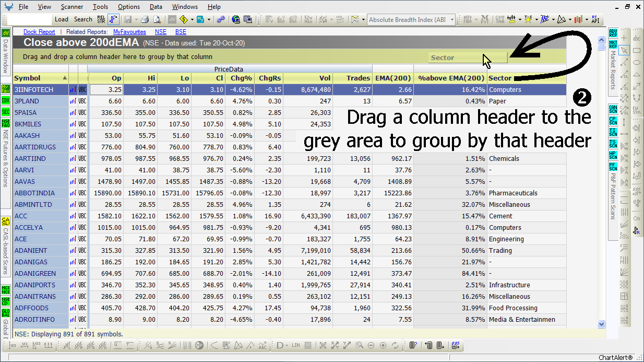The height and width of the screenshot is (362, 644).
Task: Open the Windows menu
Action: coord(185,7)
